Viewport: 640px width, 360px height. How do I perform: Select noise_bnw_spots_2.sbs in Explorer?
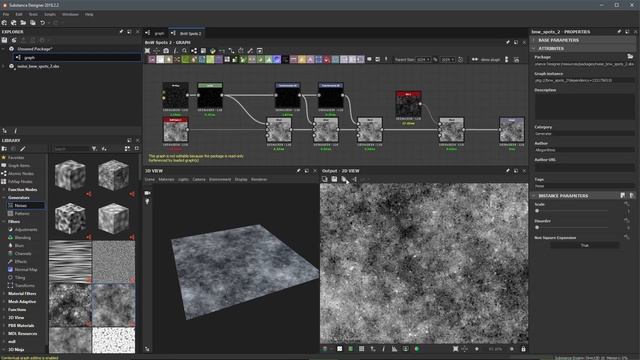point(38,66)
